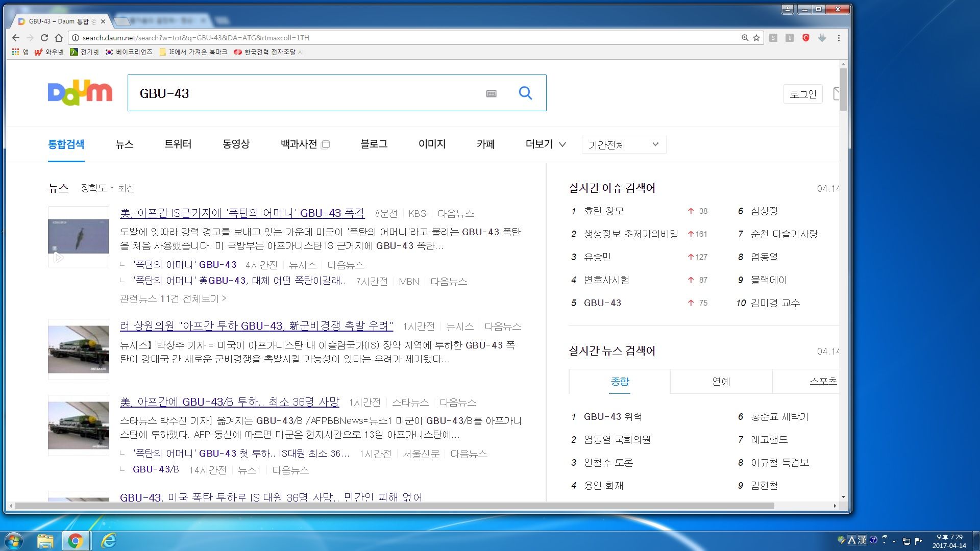Open the on-screen keyboard icon in search box
980x551 pixels.
pyautogui.click(x=492, y=93)
